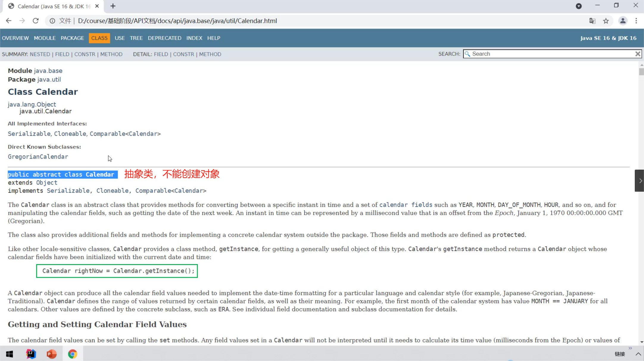Expand right side panel arrow

[640, 181]
